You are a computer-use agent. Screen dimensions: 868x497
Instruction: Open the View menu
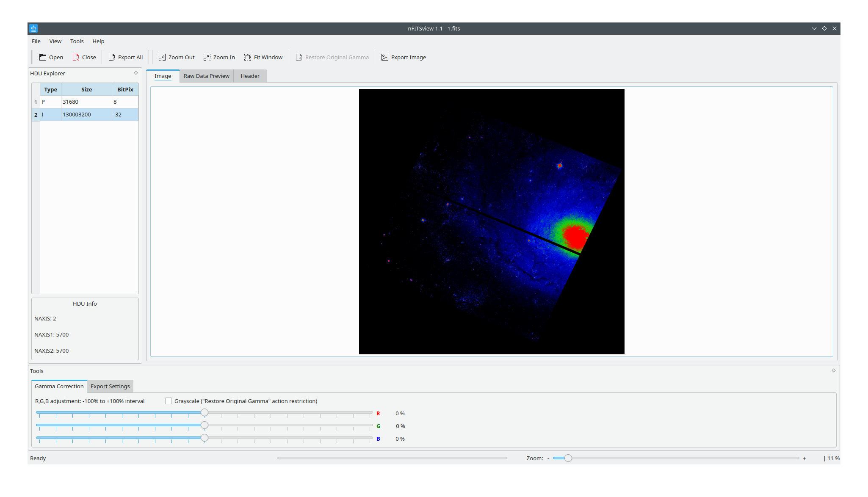(55, 41)
